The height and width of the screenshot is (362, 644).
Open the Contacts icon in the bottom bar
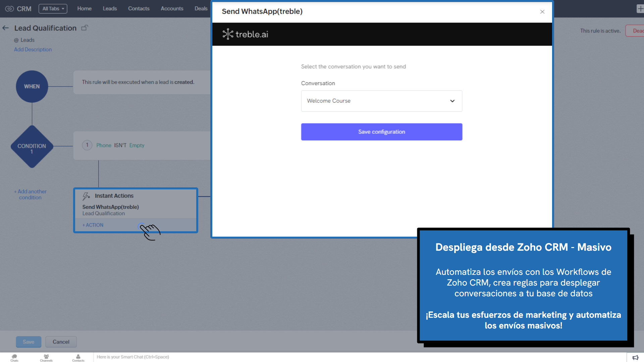78,357
